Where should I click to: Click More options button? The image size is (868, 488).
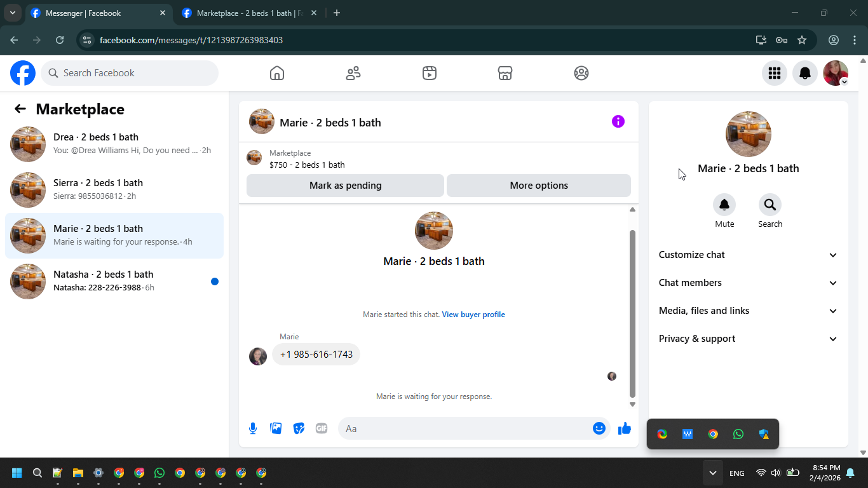click(539, 186)
